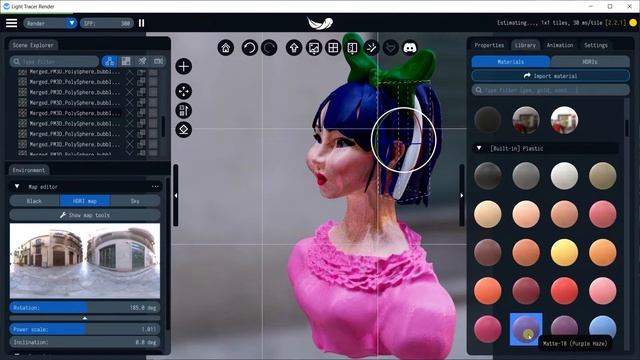Image resolution: width=640 pixels, height=360 pixels.
Task: Click the HDRI street map preview thumbnail
Action: (85, 260)
